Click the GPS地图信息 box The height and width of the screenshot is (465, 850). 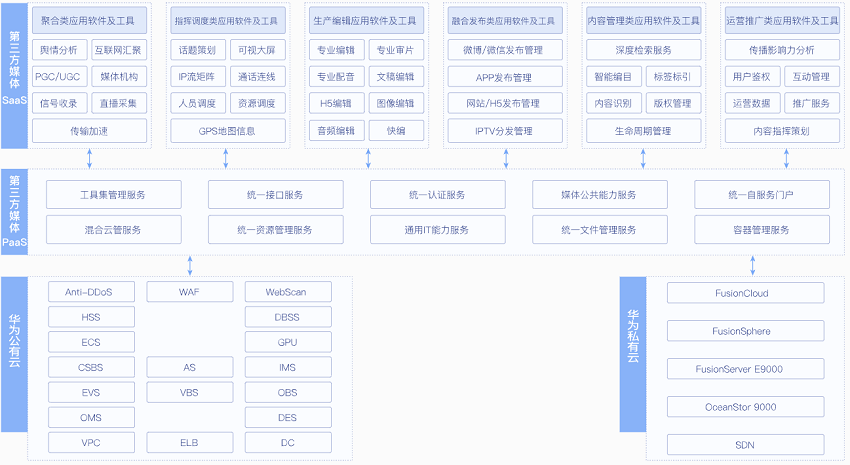pyautogui.click(x=228, y=131)
